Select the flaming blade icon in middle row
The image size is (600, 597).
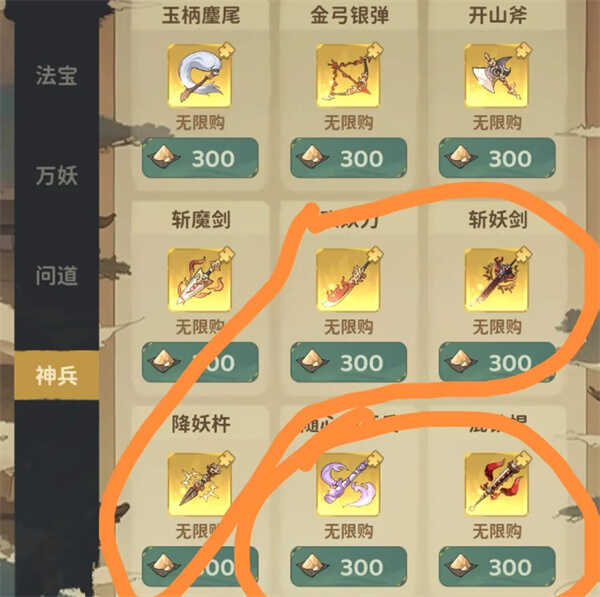pos(348,280)
